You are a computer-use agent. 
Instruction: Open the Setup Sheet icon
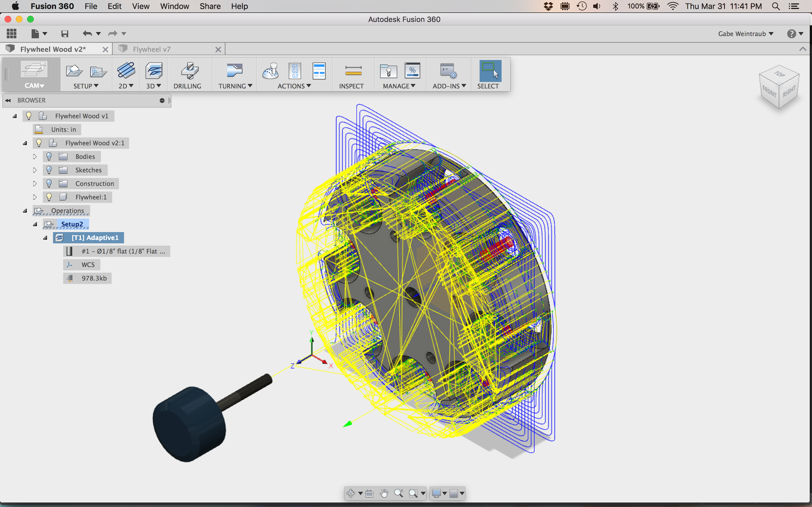319,71
